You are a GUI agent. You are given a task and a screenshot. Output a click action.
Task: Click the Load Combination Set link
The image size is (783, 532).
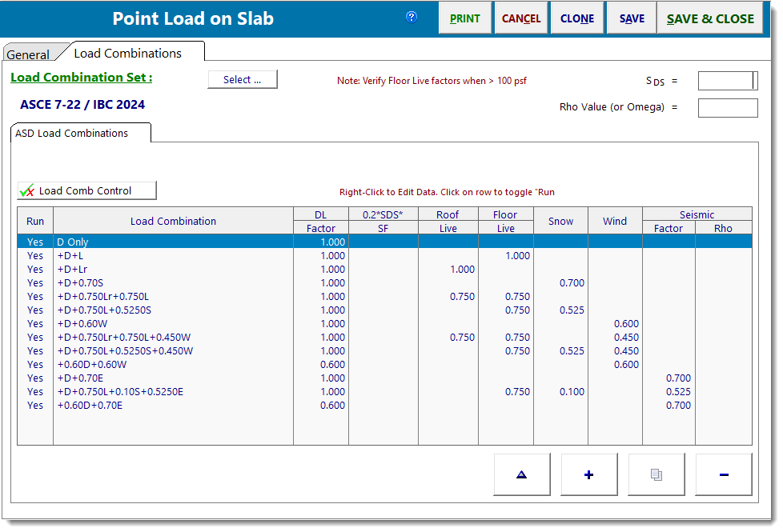click(x=81, y=78)
